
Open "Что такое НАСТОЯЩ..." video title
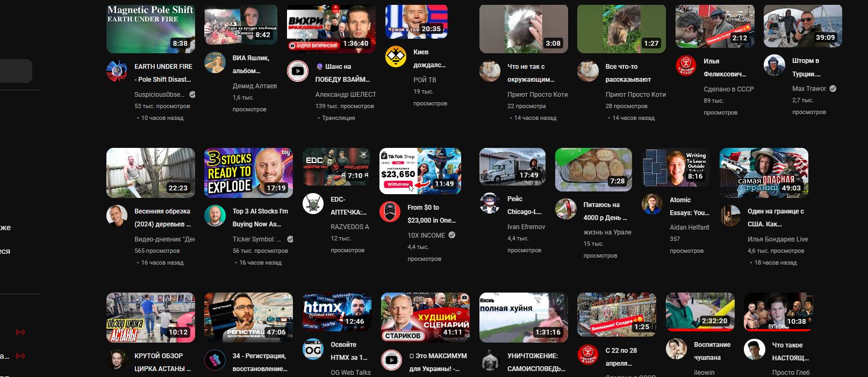[x=791, y=351]
